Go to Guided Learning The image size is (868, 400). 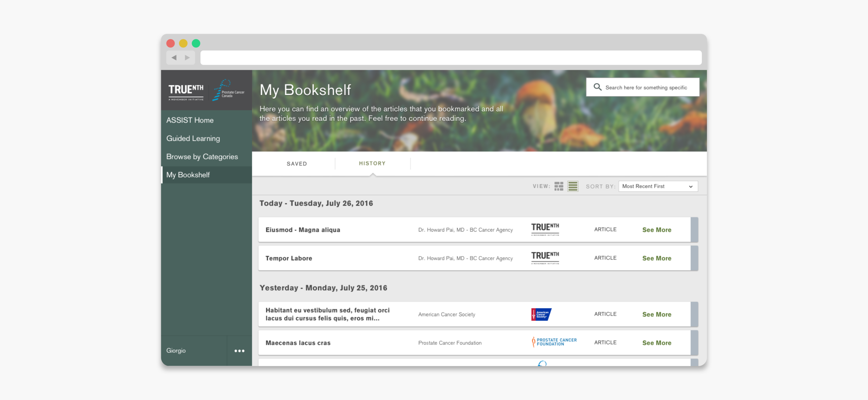[x=193, y=138]
